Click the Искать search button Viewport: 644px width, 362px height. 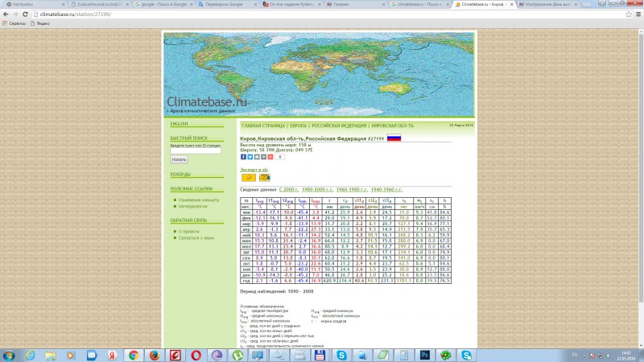coord(179,159)
